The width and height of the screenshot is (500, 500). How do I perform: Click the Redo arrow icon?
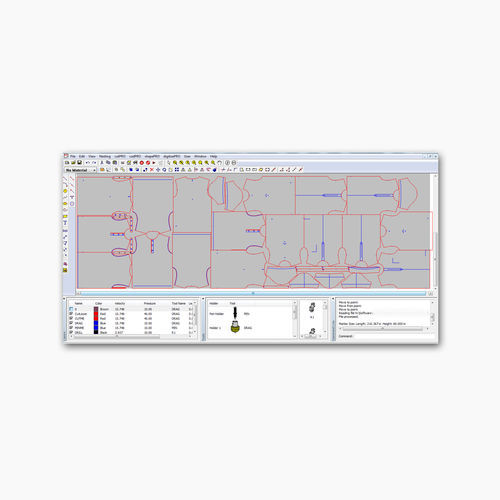94,162
